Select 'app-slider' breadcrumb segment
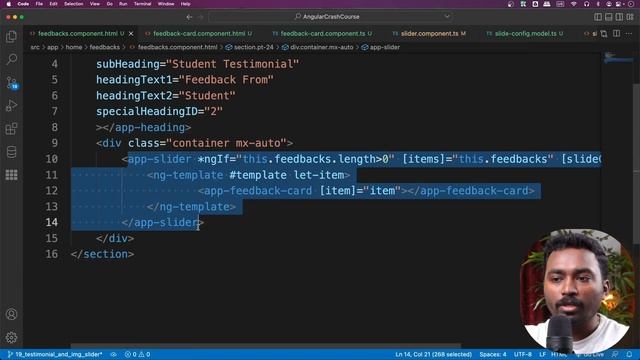This screenshot has height=360, width=640. [381, 47]
